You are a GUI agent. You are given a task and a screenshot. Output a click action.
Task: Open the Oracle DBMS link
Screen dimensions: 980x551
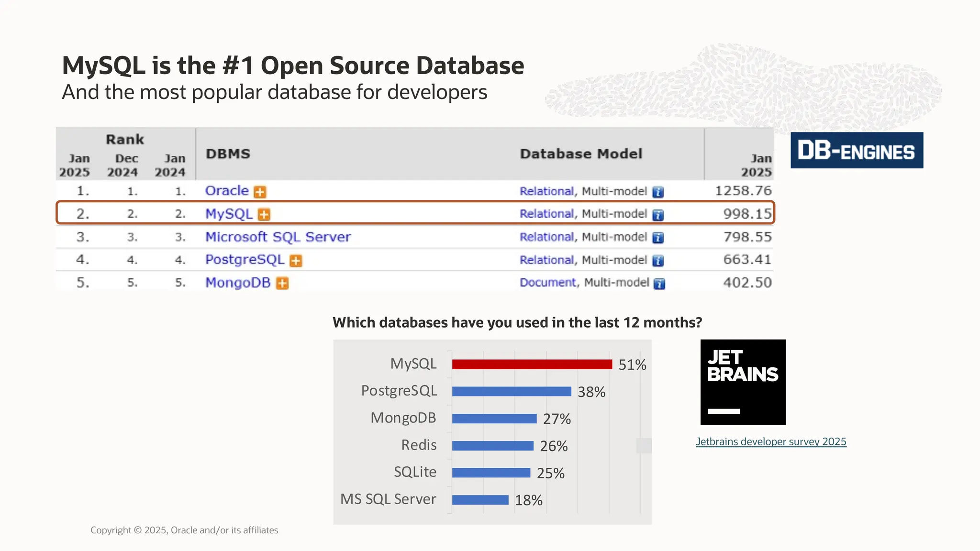tap(227, 190)
